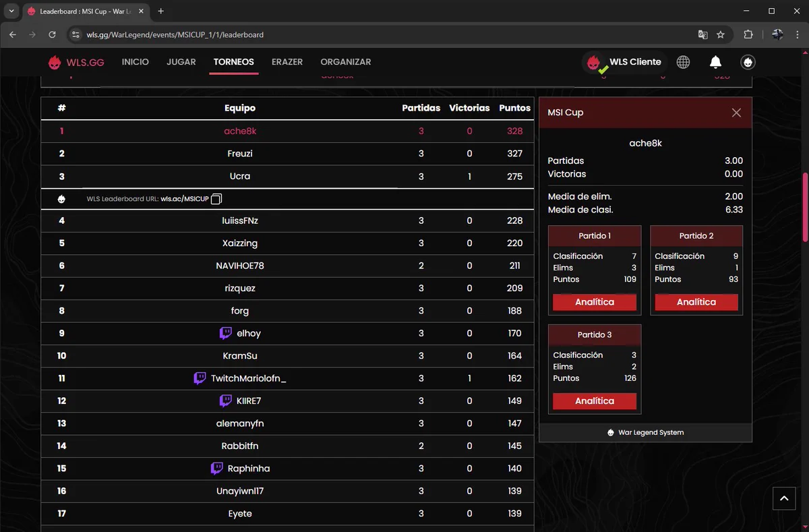Select team Eyete row
This screenshot has width=809, height=532.
pos(288,514)
